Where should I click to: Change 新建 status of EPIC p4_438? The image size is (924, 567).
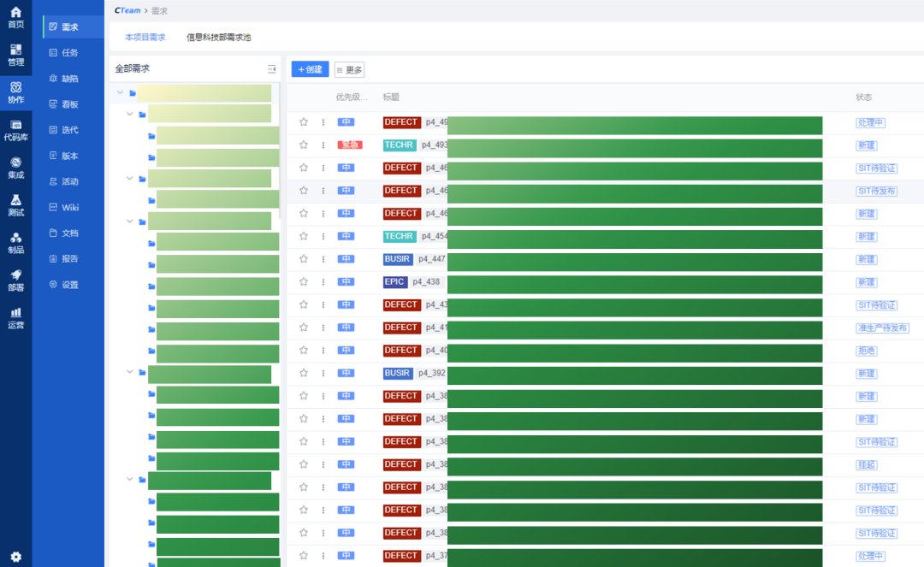point(866,282)
